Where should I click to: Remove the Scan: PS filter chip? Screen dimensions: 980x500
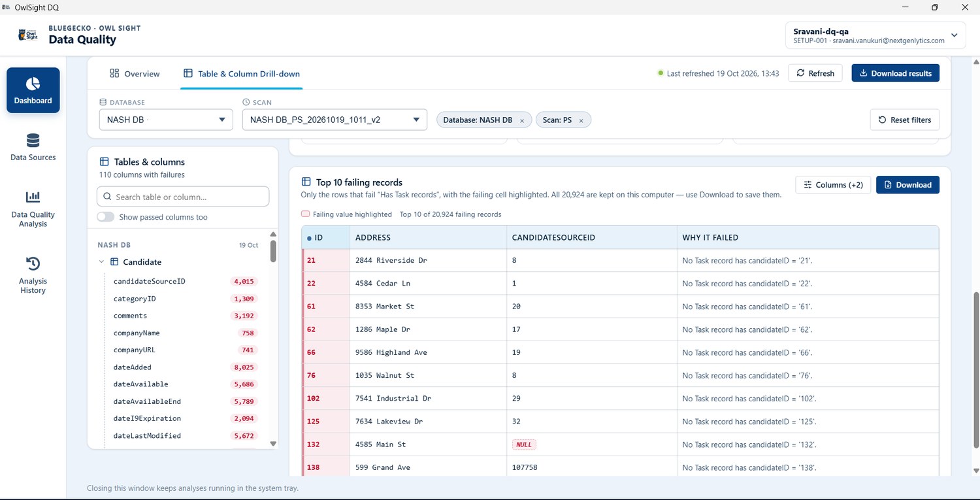pos(581,120)
